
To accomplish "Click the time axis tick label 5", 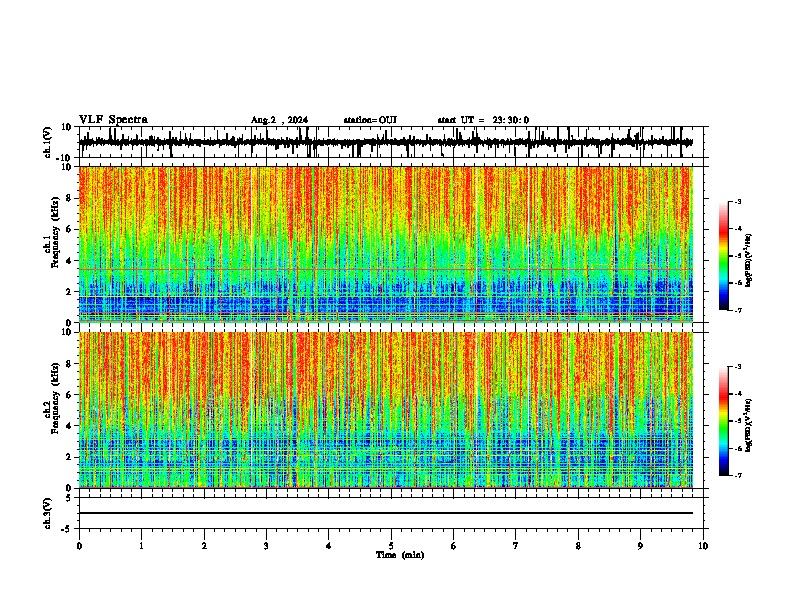I will 391,546.
